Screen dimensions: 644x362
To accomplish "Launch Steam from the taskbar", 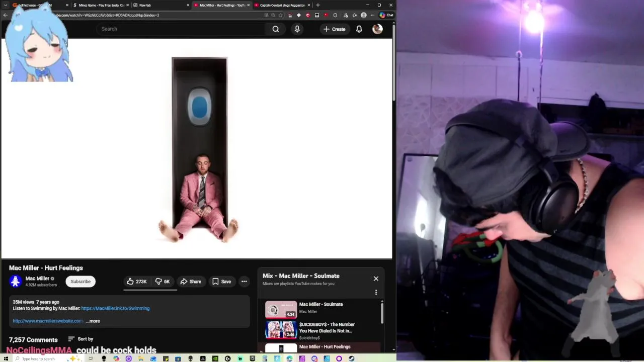I will point(351,358).
